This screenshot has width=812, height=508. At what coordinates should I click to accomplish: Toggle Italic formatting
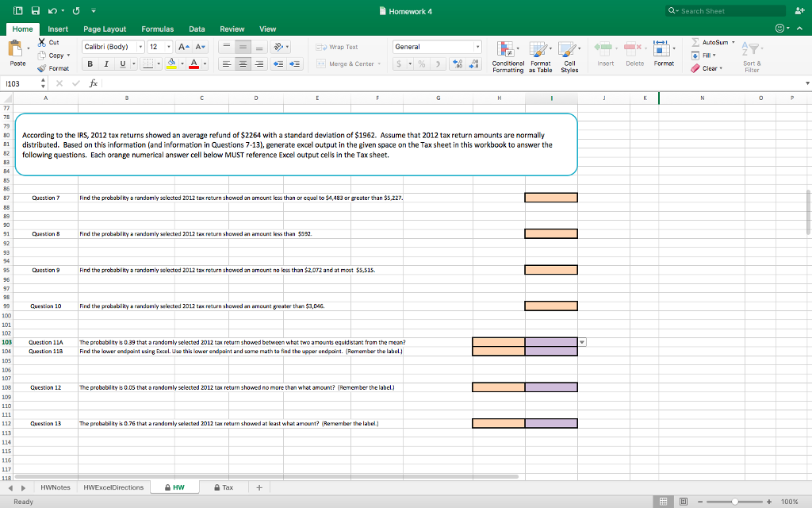pos(108,63)
